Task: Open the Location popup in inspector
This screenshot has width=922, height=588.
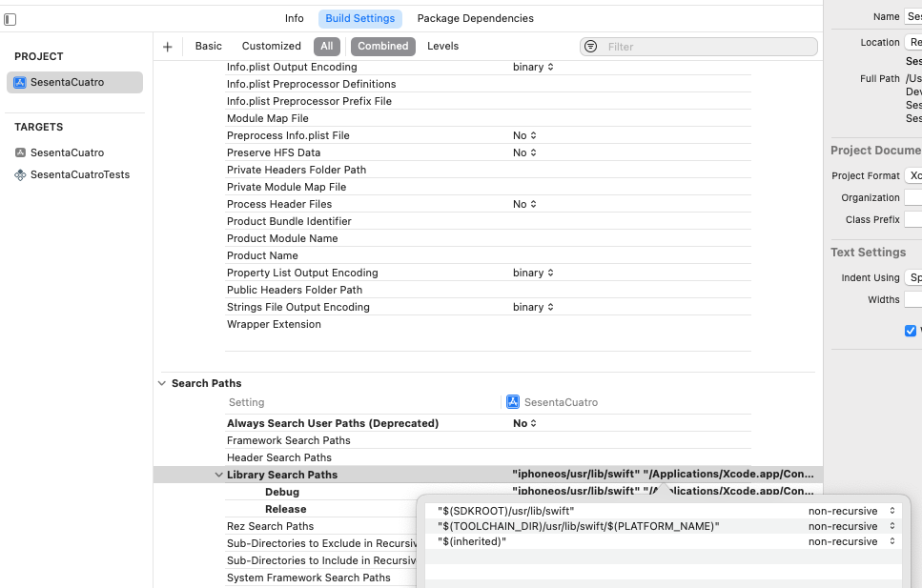Action: pyautogui.click(x=913, y=42)
